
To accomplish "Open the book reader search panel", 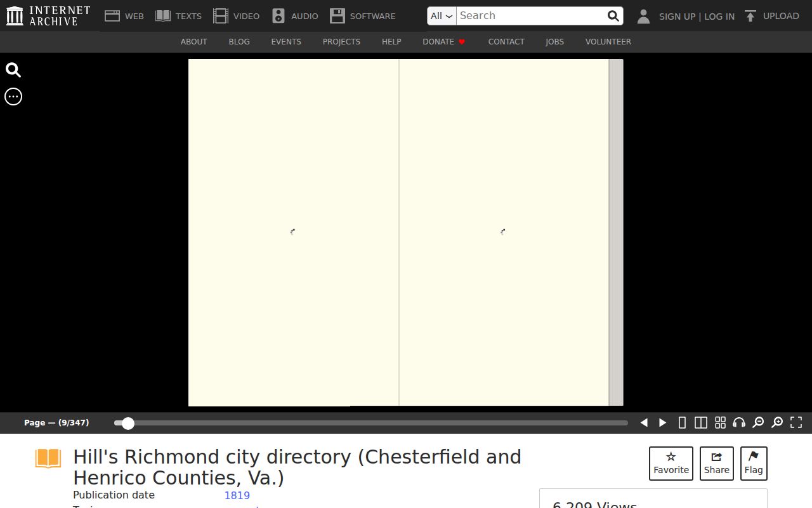I will point(13,70).
